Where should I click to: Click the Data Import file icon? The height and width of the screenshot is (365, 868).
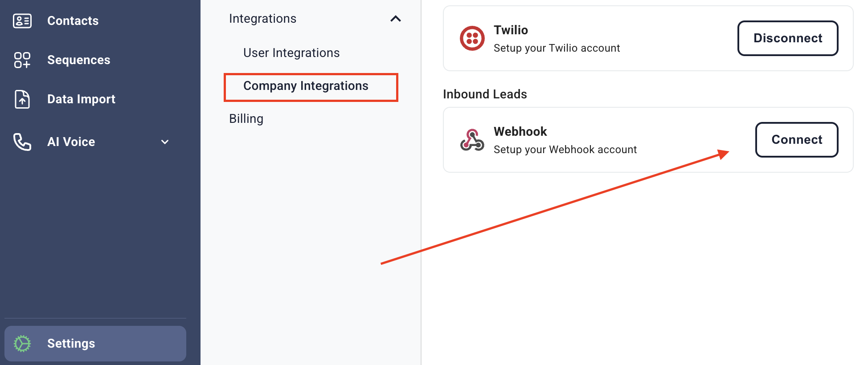22,99
